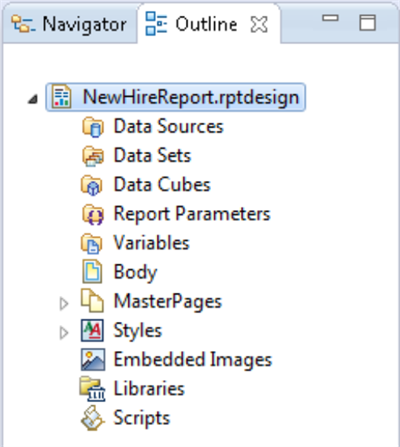The image size is (400, 447).
Task: Select the Data Cubes label
Action: (x=162, y=184)
